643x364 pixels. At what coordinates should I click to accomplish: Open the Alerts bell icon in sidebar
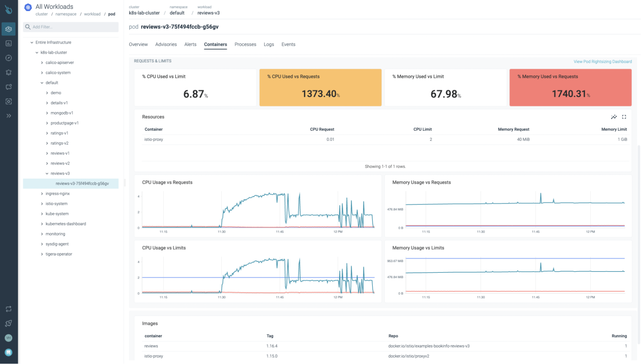(9, 73)
